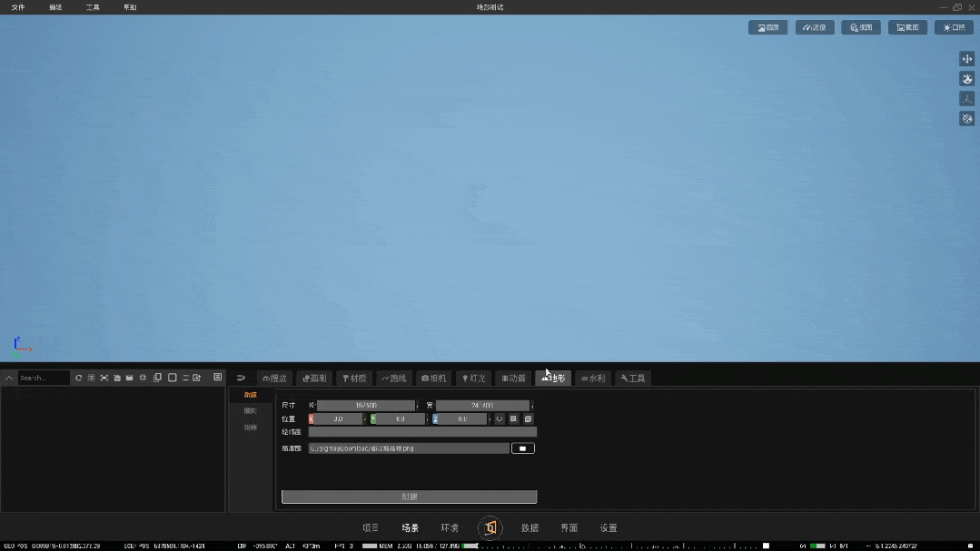The image size is (980, 551).
Task: Click the camera snapshot icon in scene toolbar
Action: coord(117,378)
